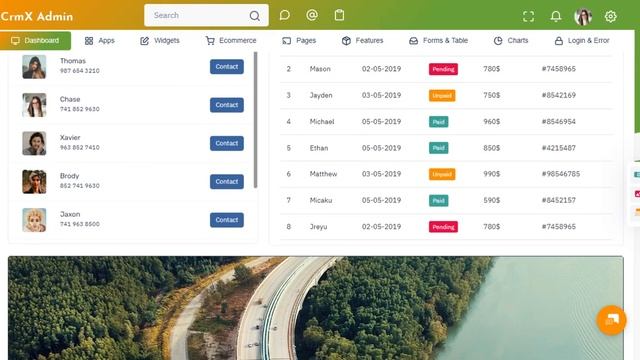Viewport: 640px width, 360px height.
Task: Select invoice number #4215487
Action: click(559, 148)
